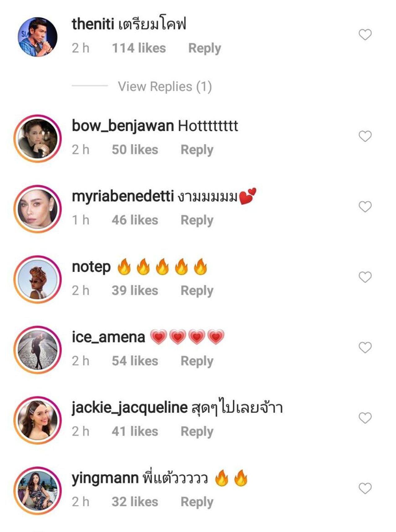This screenshot has width=396, height=532.
Task: Like yingmann's comment
Action: coord(365,488)
